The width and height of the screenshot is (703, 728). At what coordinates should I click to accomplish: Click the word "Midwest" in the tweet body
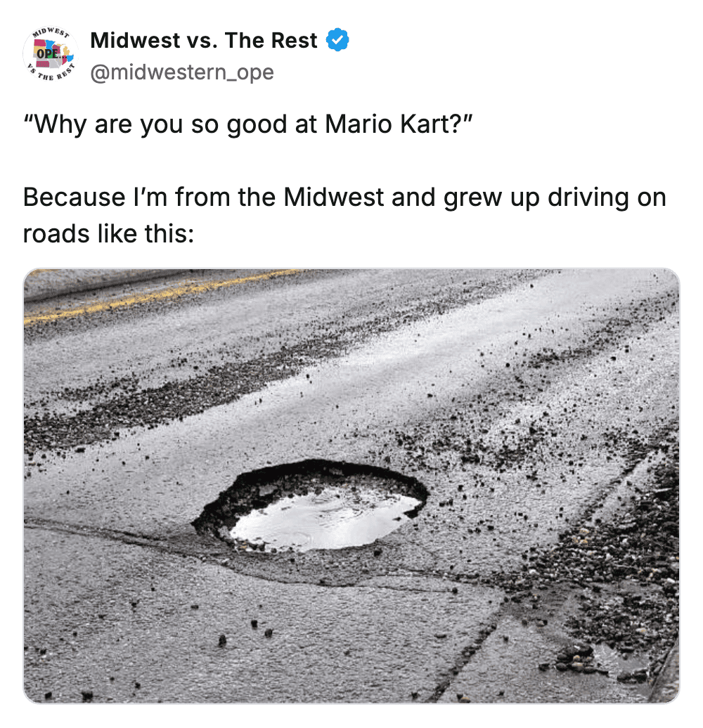[333, 197]
